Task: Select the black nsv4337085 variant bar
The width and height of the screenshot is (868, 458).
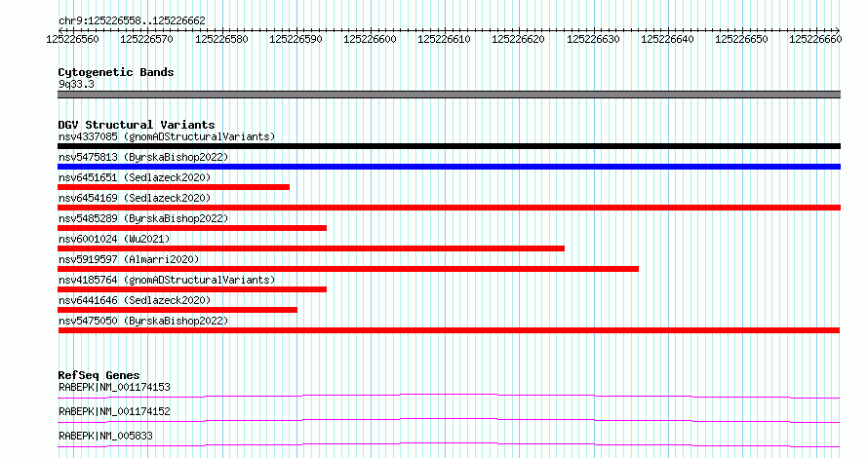Action: pos(449,146)
